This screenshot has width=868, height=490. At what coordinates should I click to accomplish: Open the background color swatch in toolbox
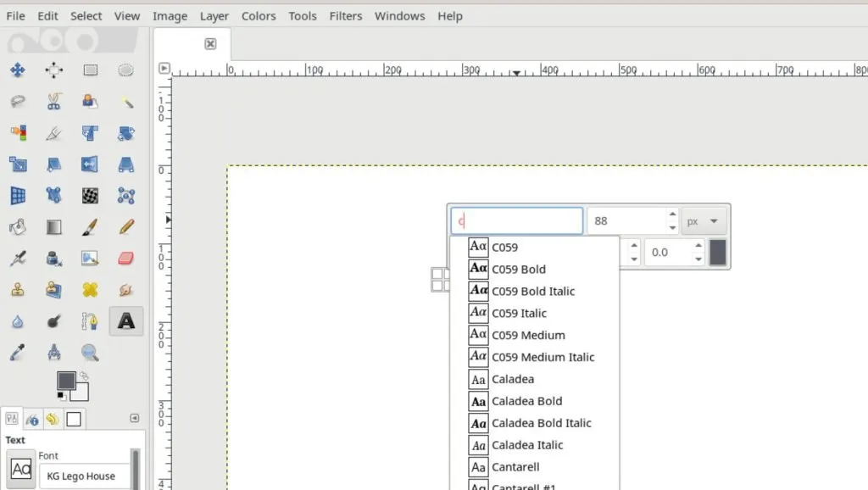[x=81, y=393]
